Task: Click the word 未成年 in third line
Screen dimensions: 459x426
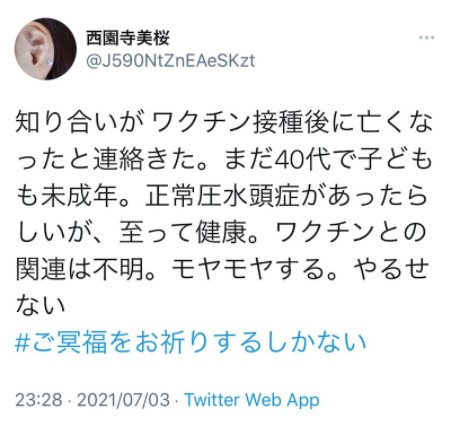Action: (79, 196)
